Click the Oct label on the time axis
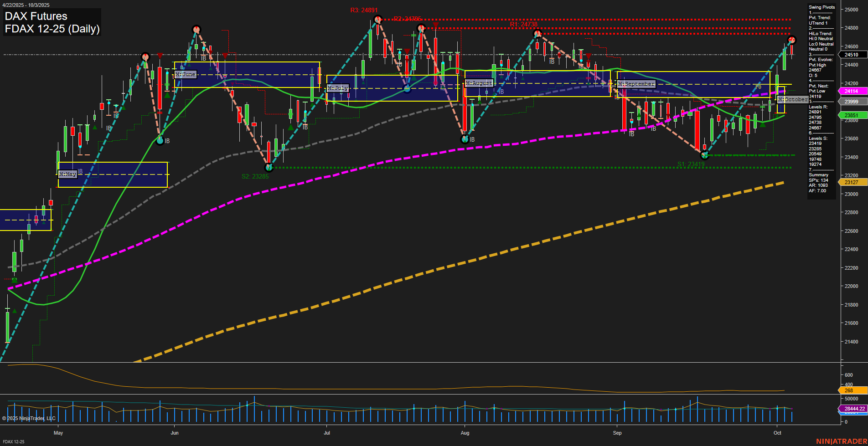868x446 pixels. [777, 433]
